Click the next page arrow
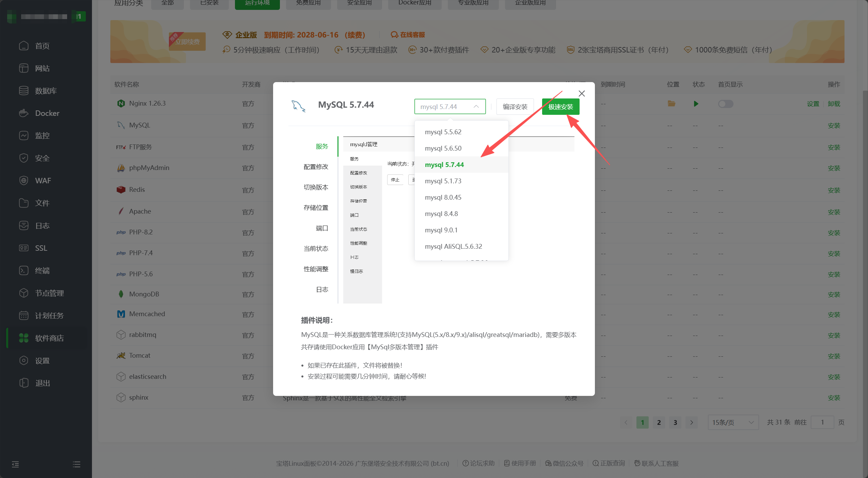This screenshot has width=868, height=478. (692, 422)
